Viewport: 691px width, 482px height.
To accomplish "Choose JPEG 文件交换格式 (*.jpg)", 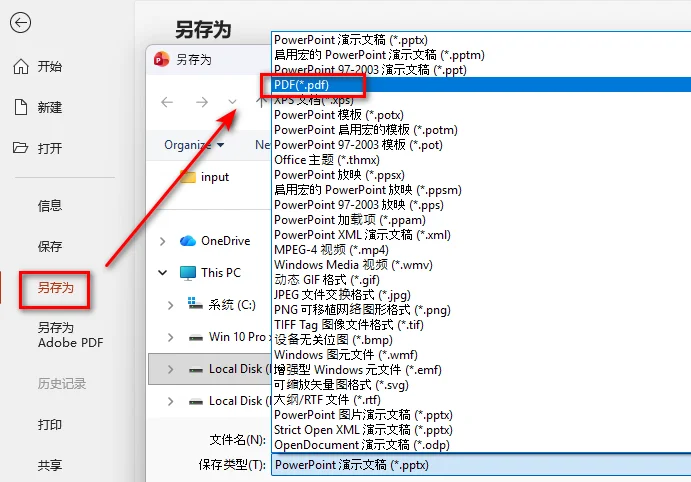I will point(481,295).
